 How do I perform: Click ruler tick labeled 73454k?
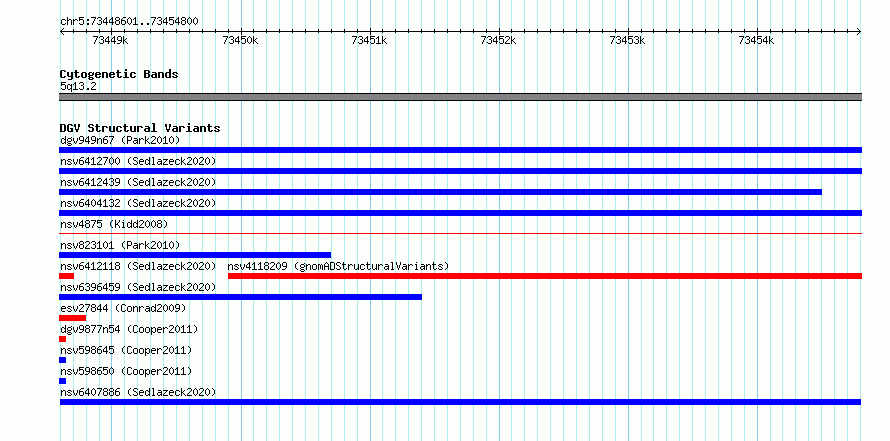pyautogui.click(x=757, y=40)
